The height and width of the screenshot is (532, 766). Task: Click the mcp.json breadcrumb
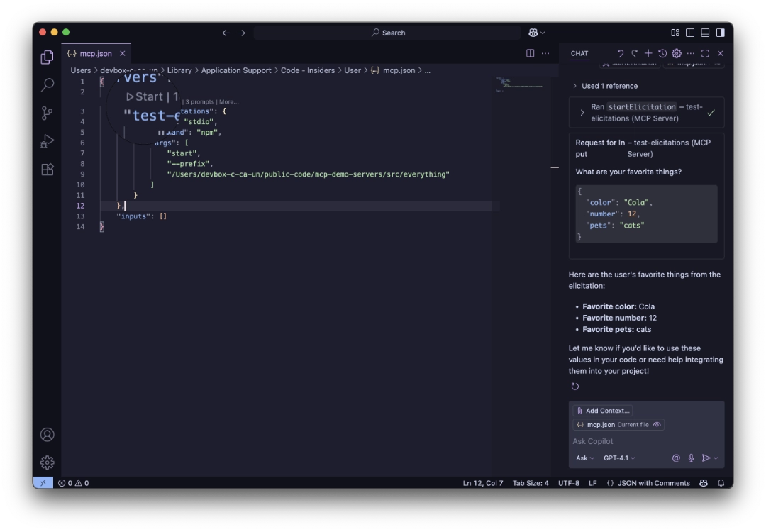click(x=393, y=70)
